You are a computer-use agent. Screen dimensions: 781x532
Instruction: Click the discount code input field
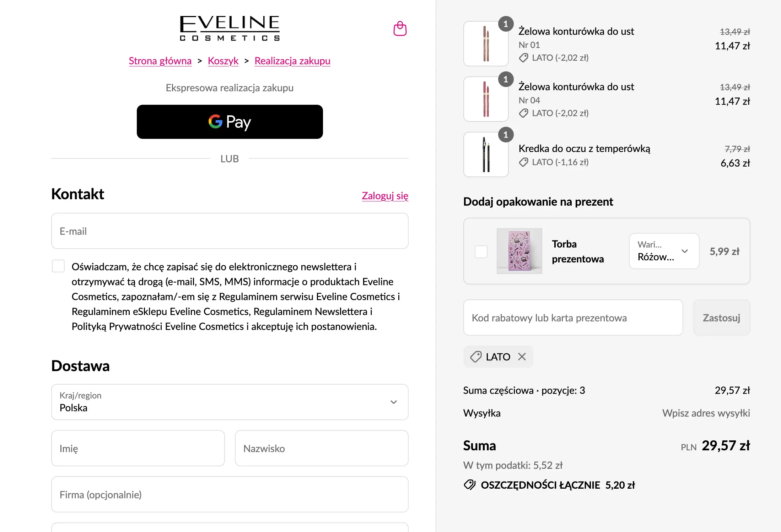pos(573,317)
